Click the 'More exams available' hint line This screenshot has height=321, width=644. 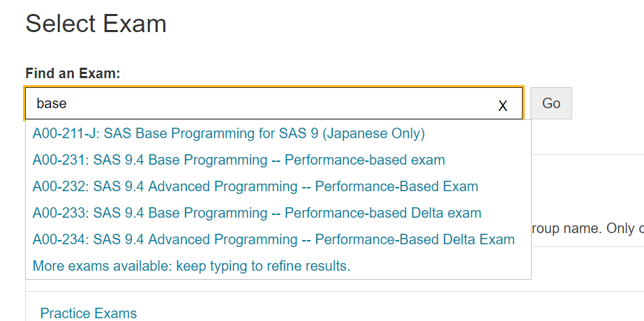click(x=191, y=266)
